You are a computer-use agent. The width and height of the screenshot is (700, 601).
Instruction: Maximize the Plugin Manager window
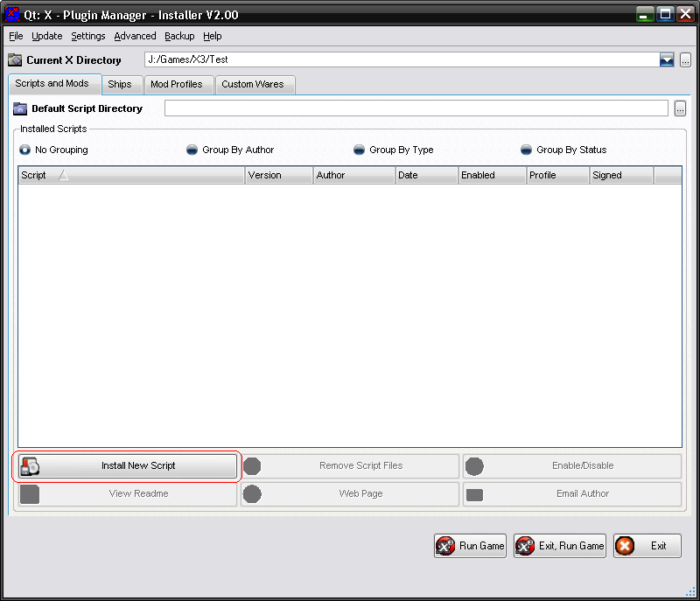tap(665, 14)
